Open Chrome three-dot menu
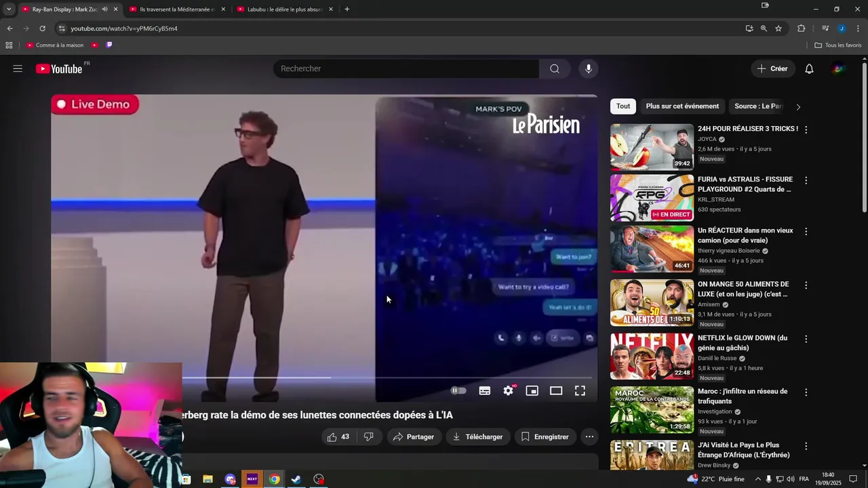 coord(858,28)
